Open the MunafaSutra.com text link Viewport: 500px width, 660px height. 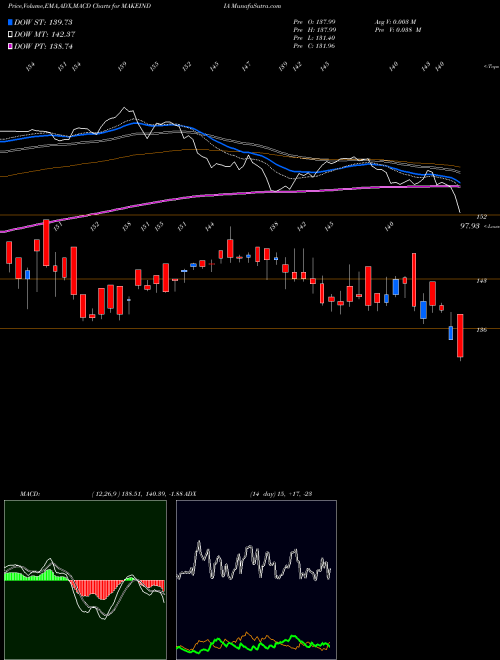click(x=254, y=6)
